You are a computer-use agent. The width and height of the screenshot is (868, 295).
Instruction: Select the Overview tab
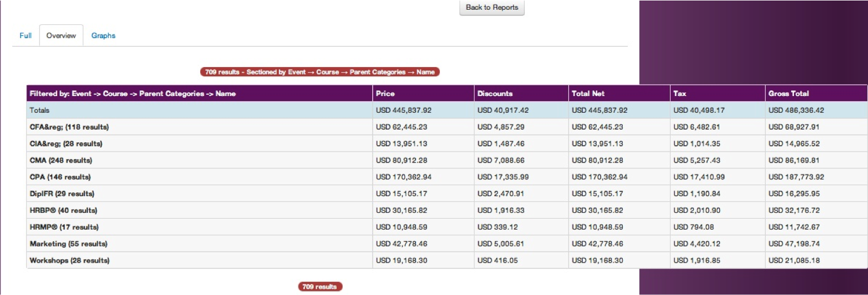pyautogui.click(x=61, y=36)
